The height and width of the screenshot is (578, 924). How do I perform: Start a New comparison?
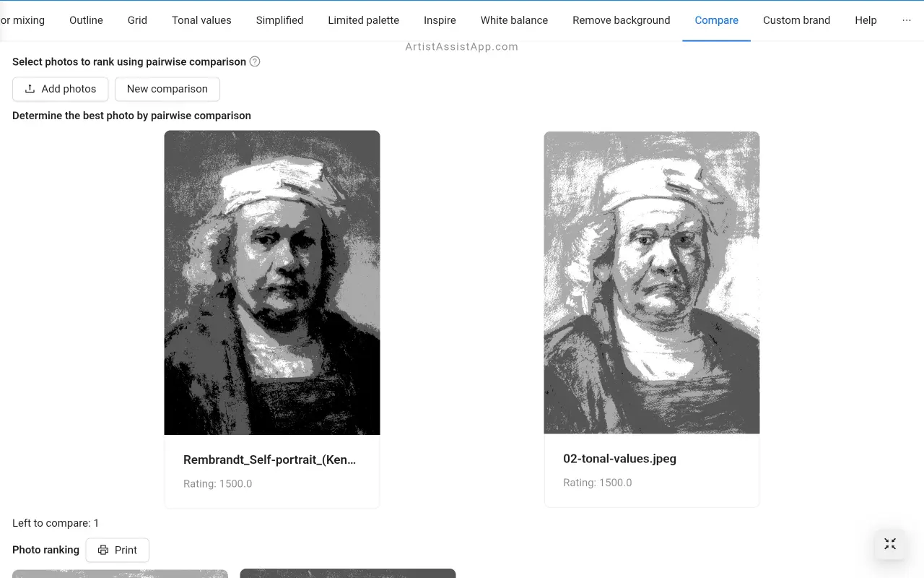coord(167,89)
